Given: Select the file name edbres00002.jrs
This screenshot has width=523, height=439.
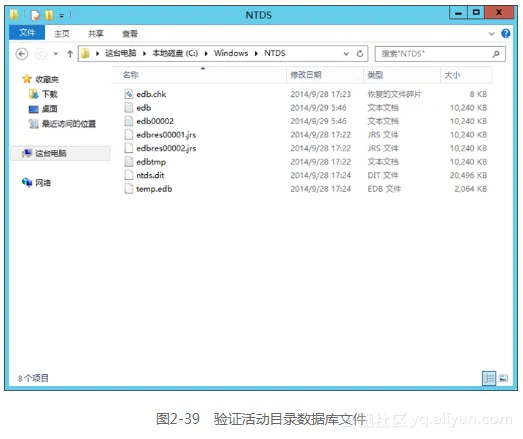Looking at the screenshot, I should click(166, 148).
